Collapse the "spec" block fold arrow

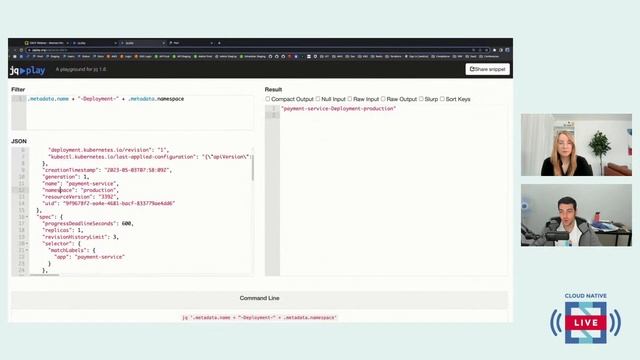[x=27, y=217]
